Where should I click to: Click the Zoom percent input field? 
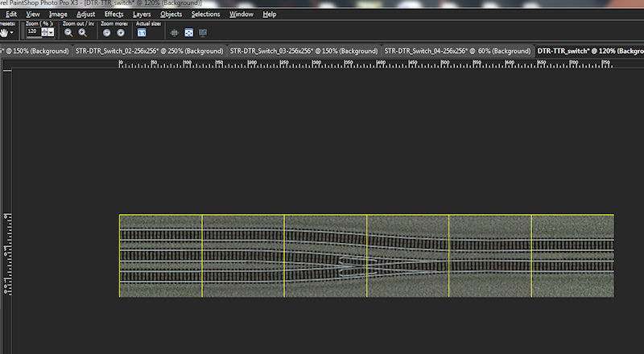coord(33,32)
